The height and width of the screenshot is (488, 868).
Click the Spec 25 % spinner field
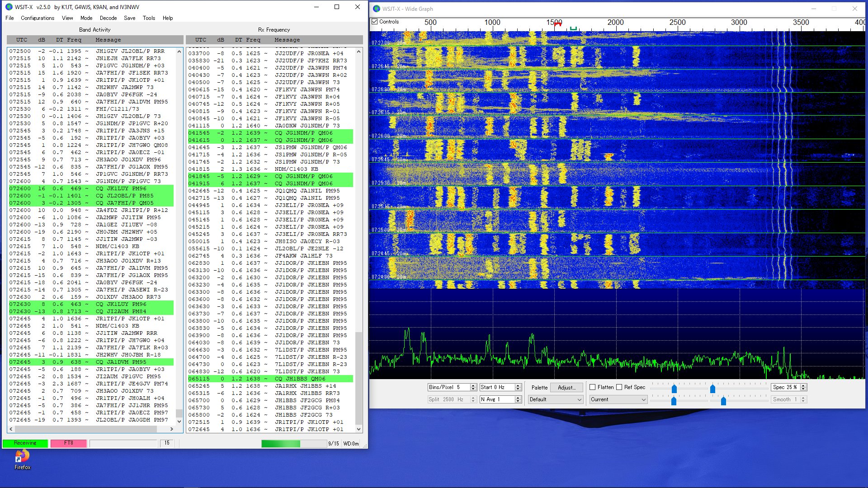788,387
